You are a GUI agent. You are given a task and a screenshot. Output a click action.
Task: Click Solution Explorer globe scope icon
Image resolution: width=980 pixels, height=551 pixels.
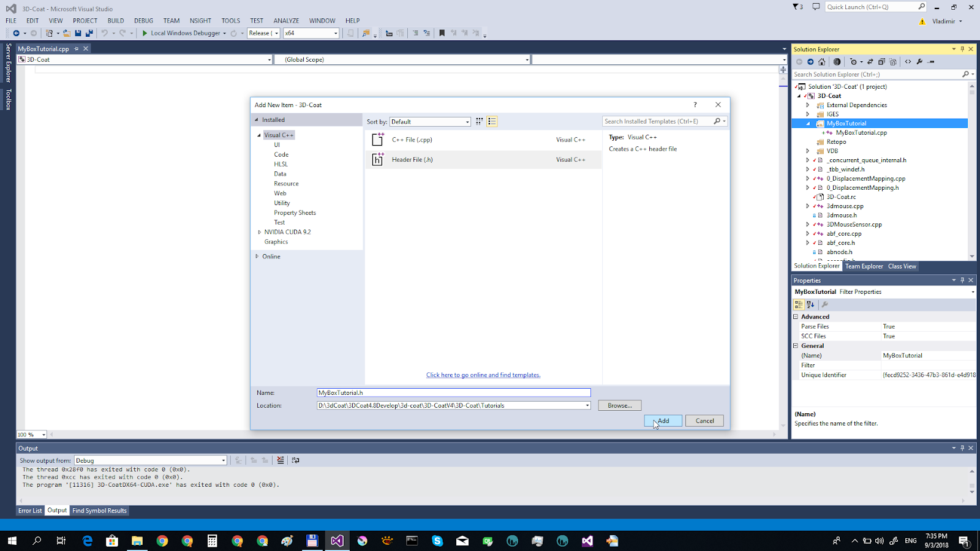point(837,62)
